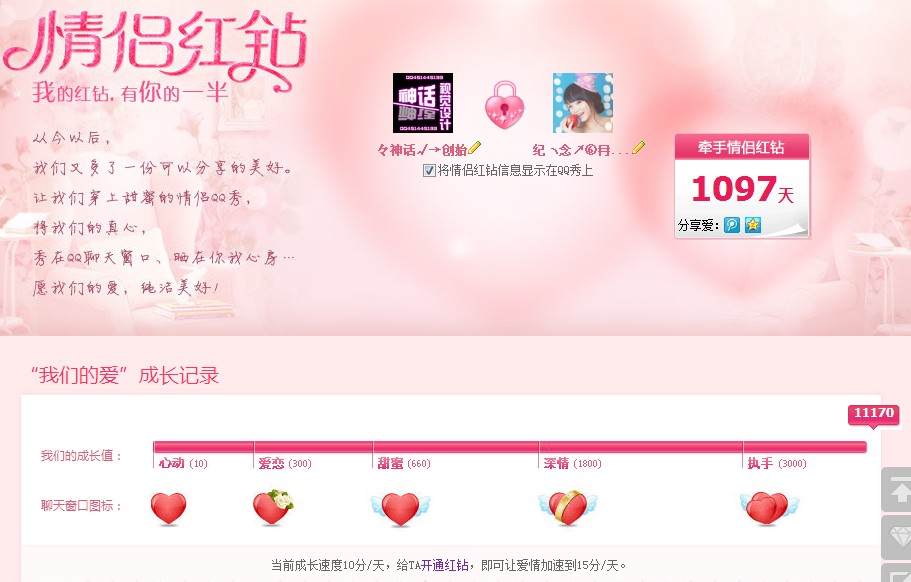Select the 甜蜜 winged heart icon

click(x=400, y=508)
